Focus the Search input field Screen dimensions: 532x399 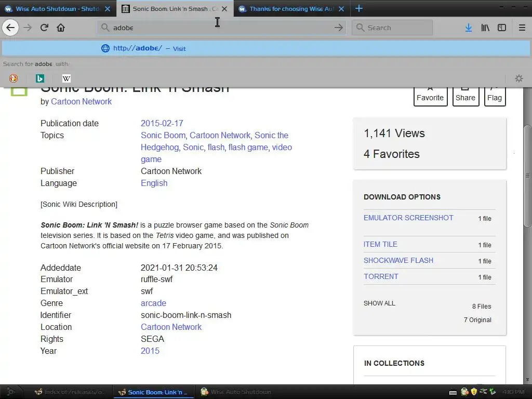(392, 28)
